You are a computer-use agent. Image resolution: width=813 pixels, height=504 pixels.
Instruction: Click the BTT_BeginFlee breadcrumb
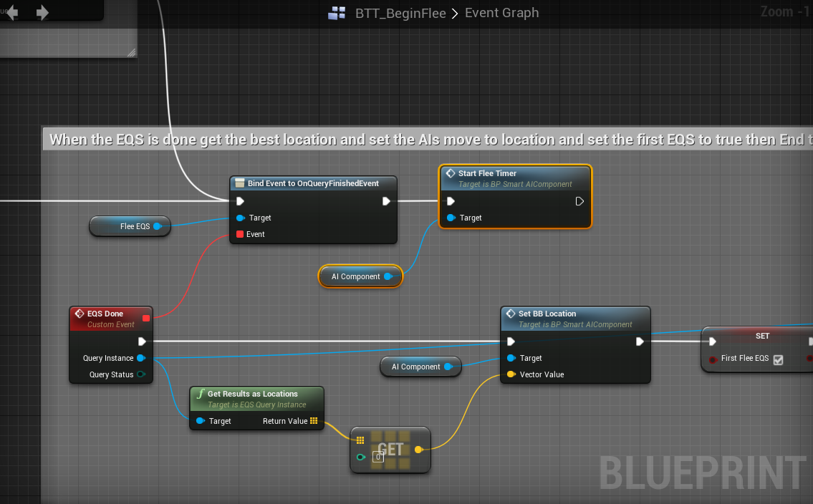pyautogui.click(x=400, y=13)
